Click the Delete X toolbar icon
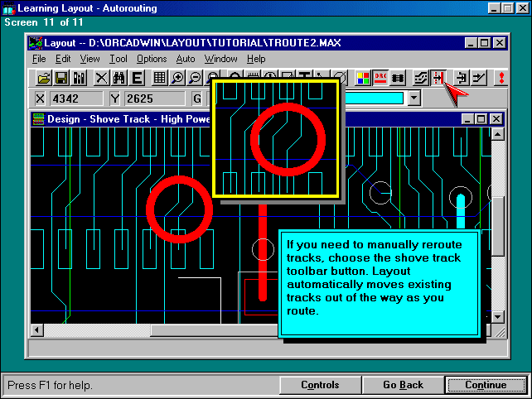The height and width of the screenshot is (399, 532). [x=101, y=78]
